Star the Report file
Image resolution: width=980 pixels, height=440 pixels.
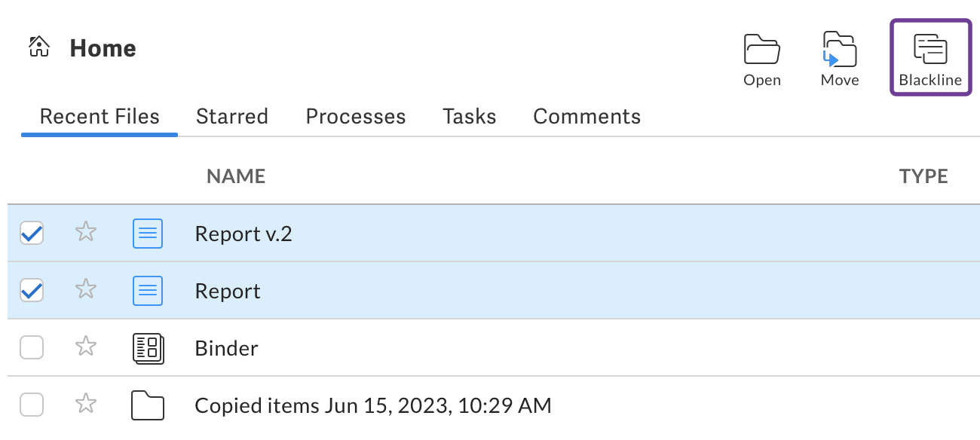click(86, 289)
